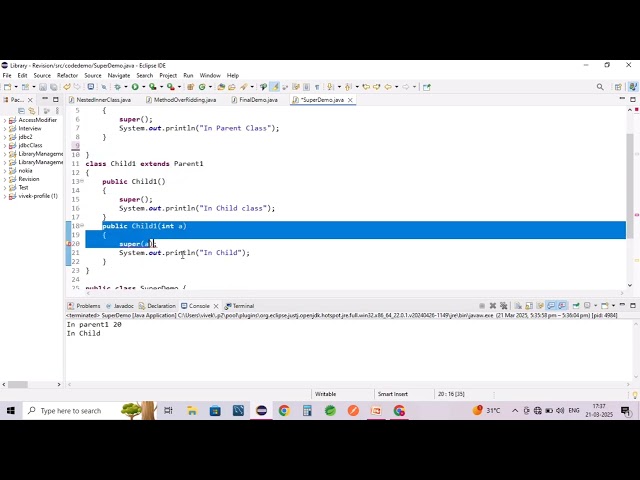Click the Previous Annotation icon
Image resolution: width=640 pixels, height=480 pixels.
(348, 87)
